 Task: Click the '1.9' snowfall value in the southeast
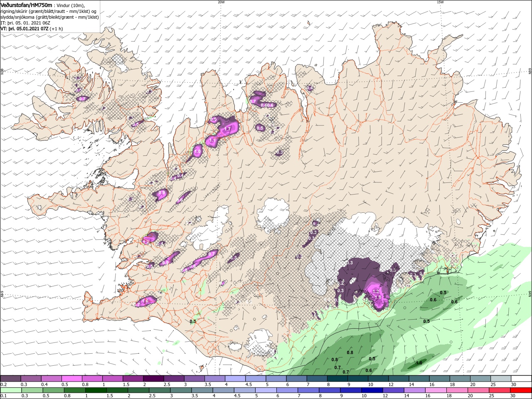pos(378,297)
